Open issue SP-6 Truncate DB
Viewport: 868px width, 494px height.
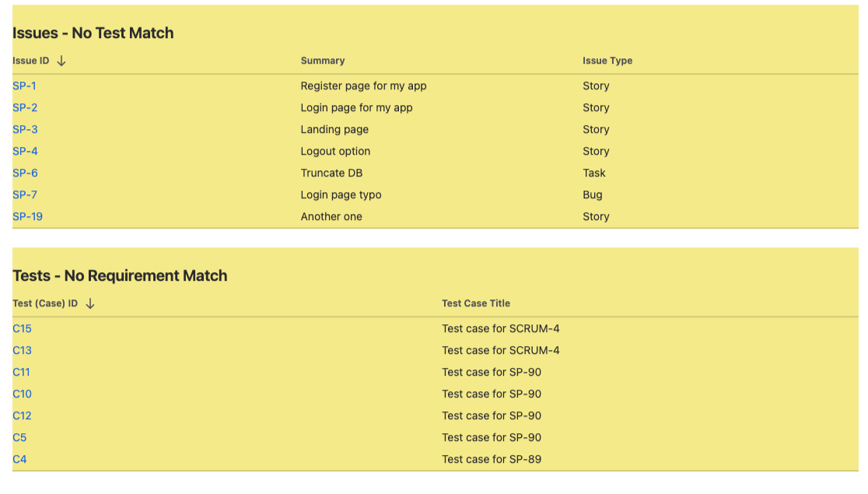coord(25,173)
